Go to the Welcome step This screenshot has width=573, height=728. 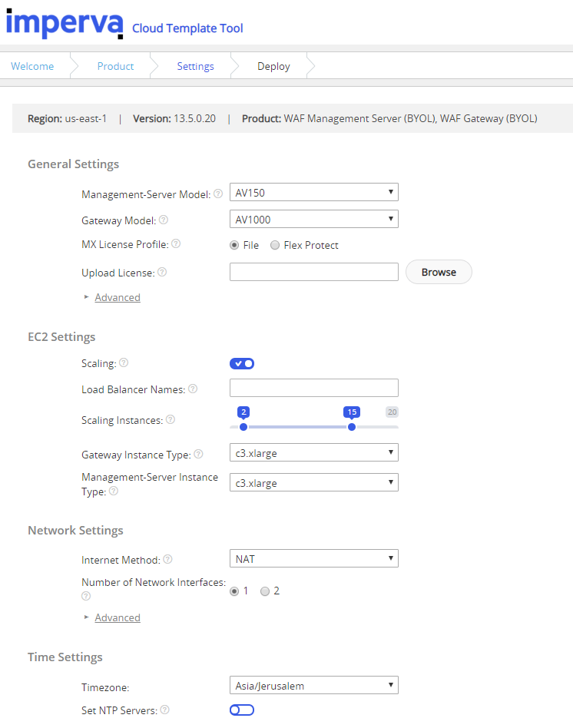(x=32, y=66)
